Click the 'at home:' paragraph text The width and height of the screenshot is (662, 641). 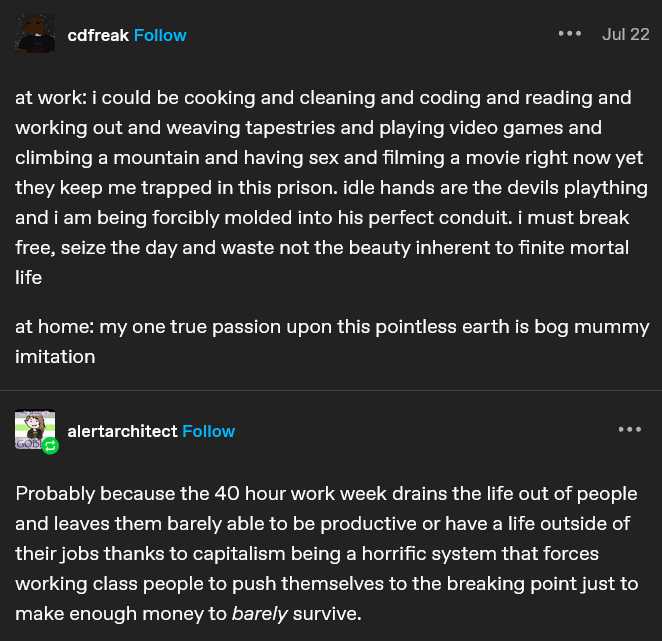tap(52, 327)
